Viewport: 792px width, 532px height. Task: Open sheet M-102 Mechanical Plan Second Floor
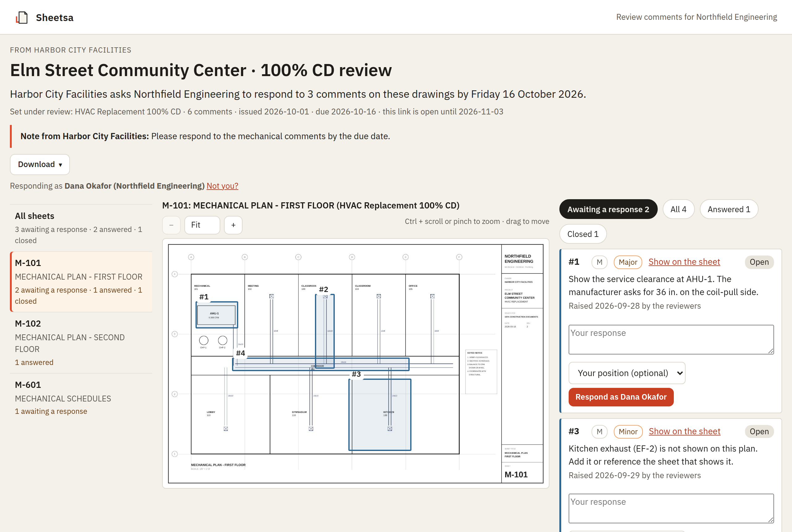coord(81,343)
